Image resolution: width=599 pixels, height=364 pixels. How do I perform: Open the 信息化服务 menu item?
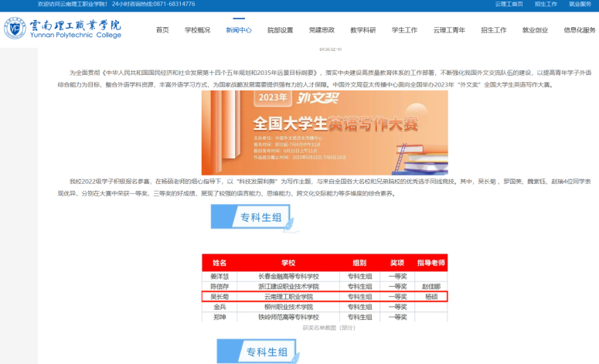[580, 30]
